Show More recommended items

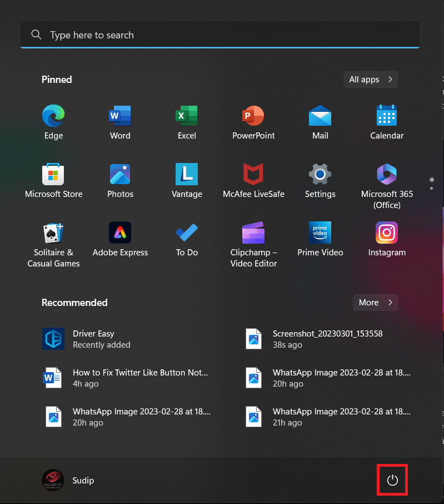click(376, 303)
